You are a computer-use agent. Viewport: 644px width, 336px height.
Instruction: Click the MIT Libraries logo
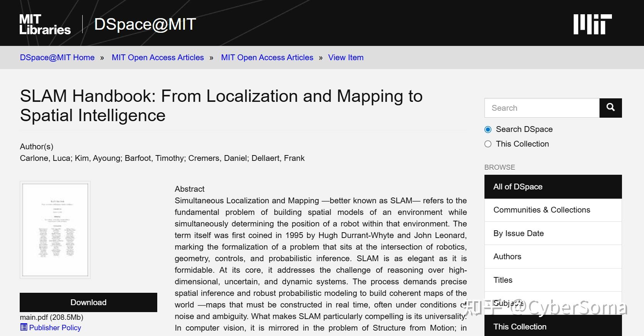(45, 25)
